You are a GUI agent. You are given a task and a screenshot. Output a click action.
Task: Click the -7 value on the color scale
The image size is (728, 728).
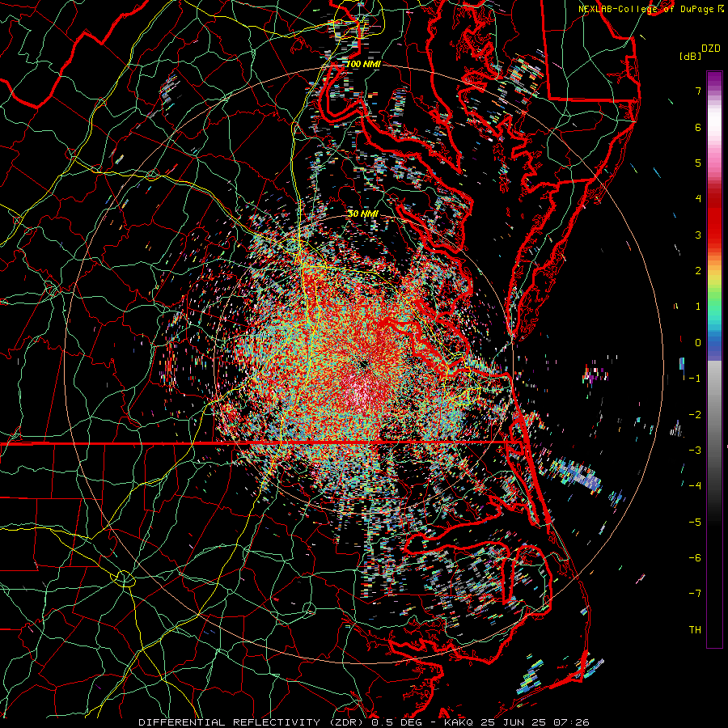tap(695, 594)
